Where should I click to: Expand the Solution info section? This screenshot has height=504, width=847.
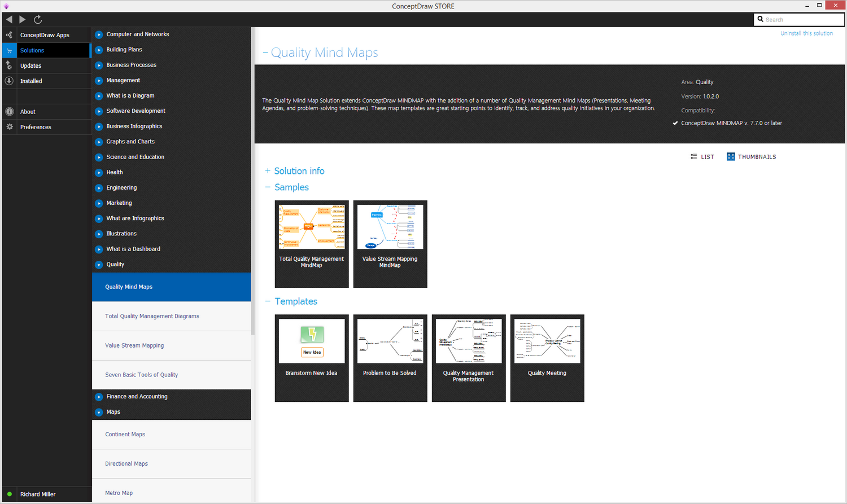point(268,171)
